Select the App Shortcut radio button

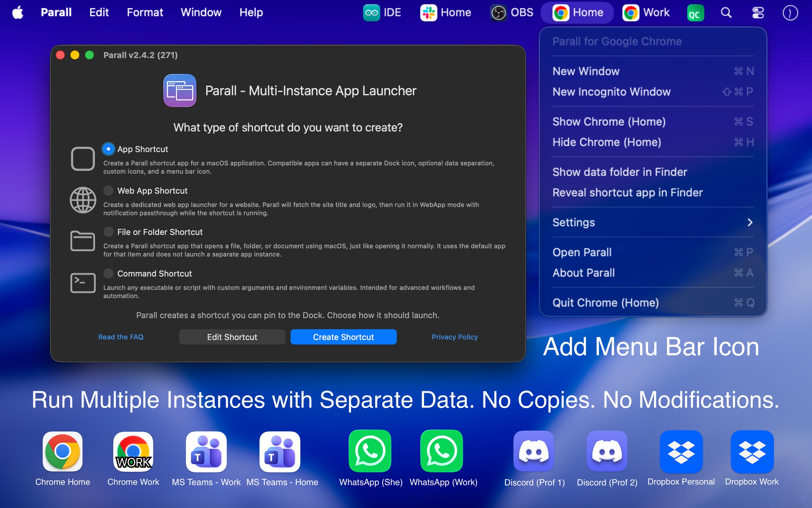point(108,149)
